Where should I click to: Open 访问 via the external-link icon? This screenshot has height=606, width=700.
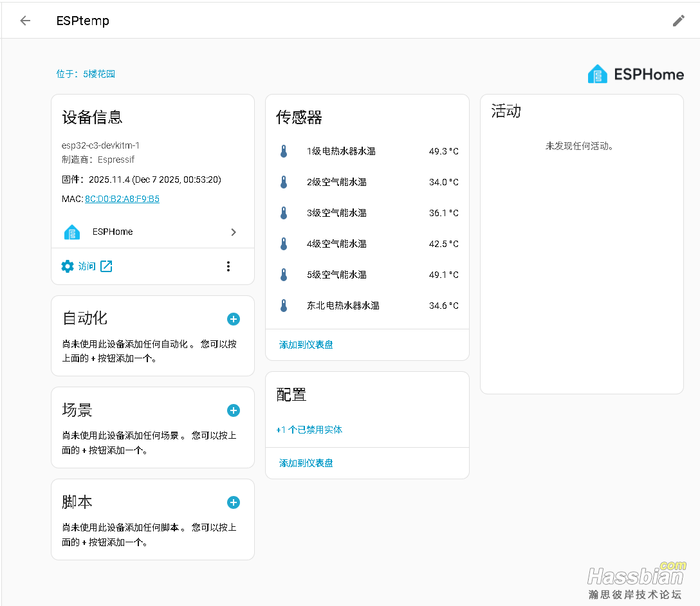[x=105, y=266]
